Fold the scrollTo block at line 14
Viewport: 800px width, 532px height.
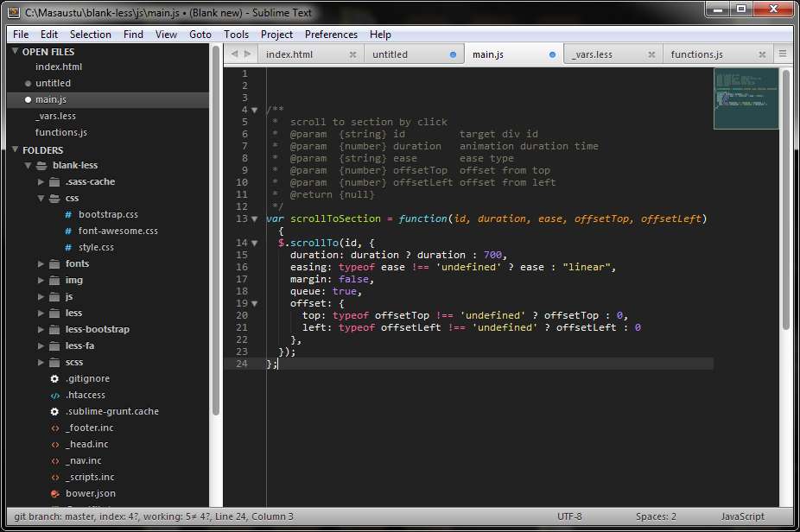[252, 243]
